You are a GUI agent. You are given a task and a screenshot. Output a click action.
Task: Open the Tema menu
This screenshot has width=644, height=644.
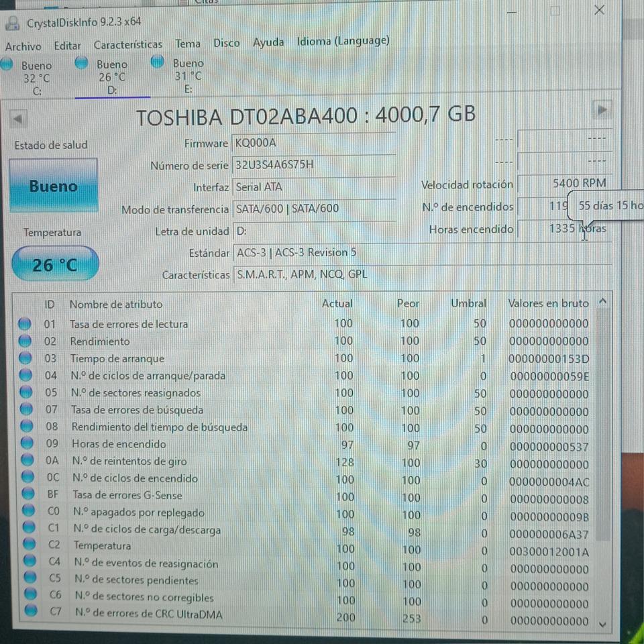188,44
